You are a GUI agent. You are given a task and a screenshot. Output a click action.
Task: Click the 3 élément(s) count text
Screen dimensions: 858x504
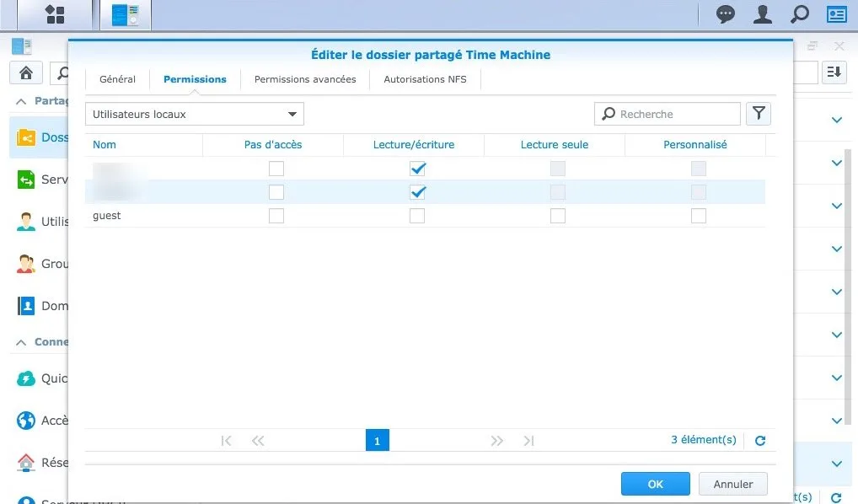[703, 440]
